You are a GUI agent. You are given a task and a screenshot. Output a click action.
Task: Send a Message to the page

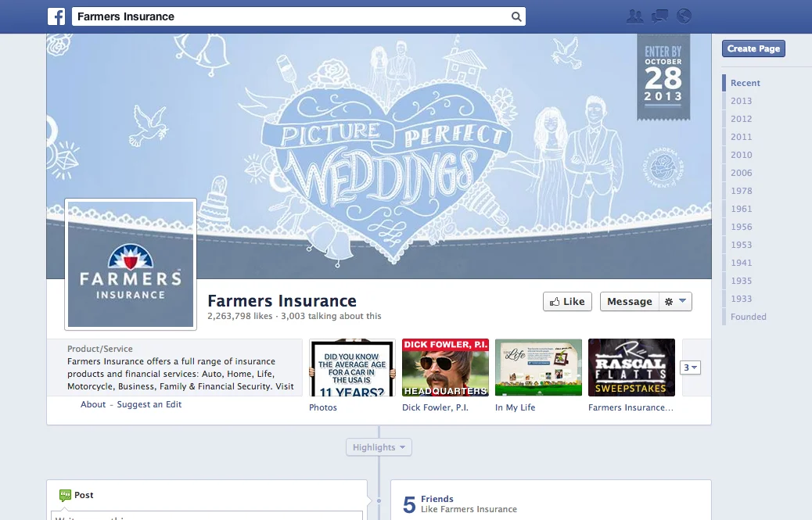[x=629, y=302]
